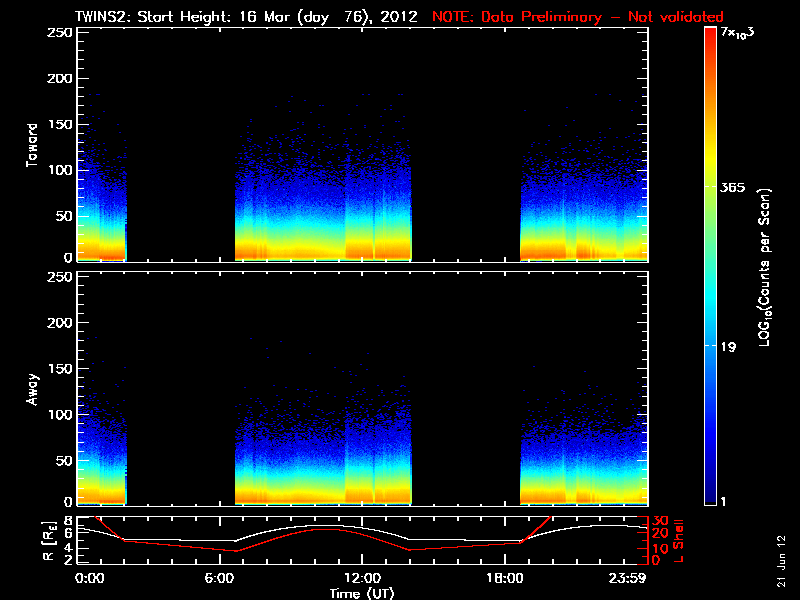Click the 19 tick on the colorbar
The width and height of the screenshot is (800, 600).
click(x=729, y=347)
